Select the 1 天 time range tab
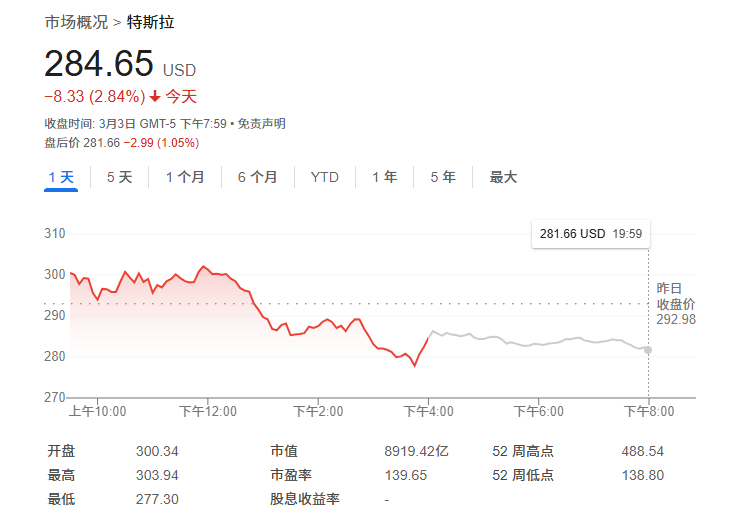The width and height of the screenshot is (736, 520). 61,177
